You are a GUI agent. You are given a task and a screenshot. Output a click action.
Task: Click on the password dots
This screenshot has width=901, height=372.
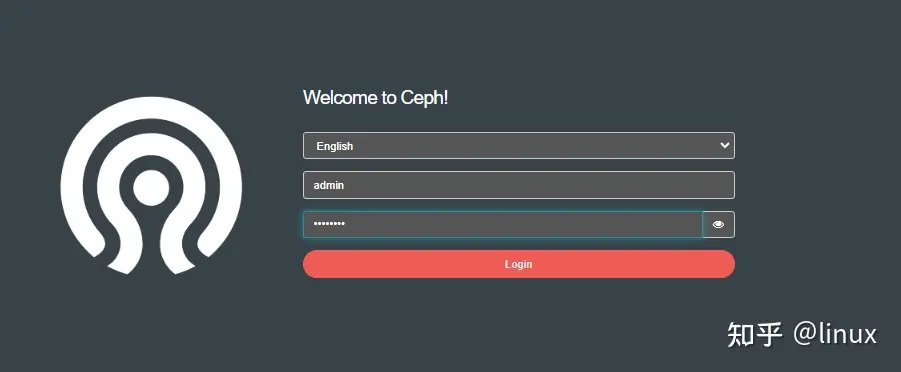pos(329,224)
